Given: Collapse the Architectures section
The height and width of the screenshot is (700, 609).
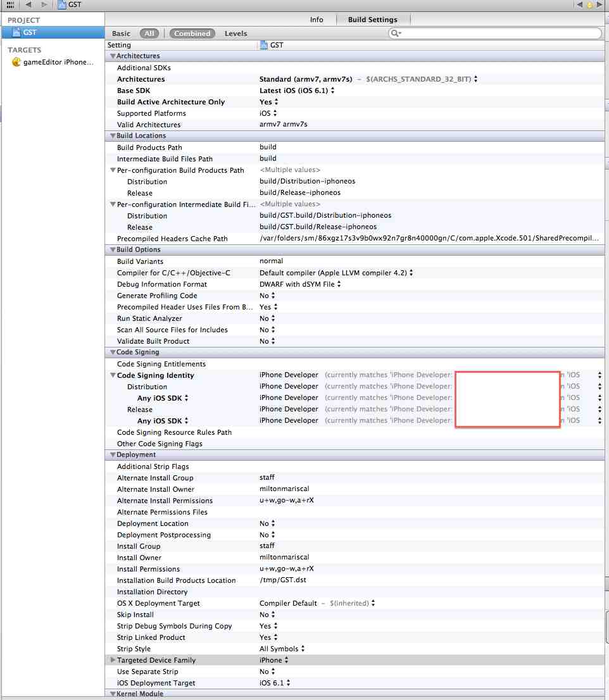Looking at the screenshot, I should tap(113, 56).
